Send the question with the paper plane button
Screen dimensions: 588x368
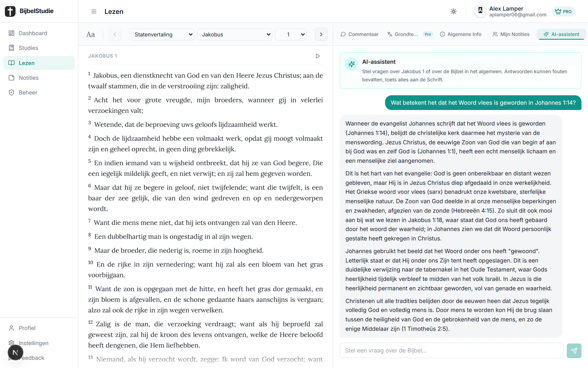click(x=574, y=350)
